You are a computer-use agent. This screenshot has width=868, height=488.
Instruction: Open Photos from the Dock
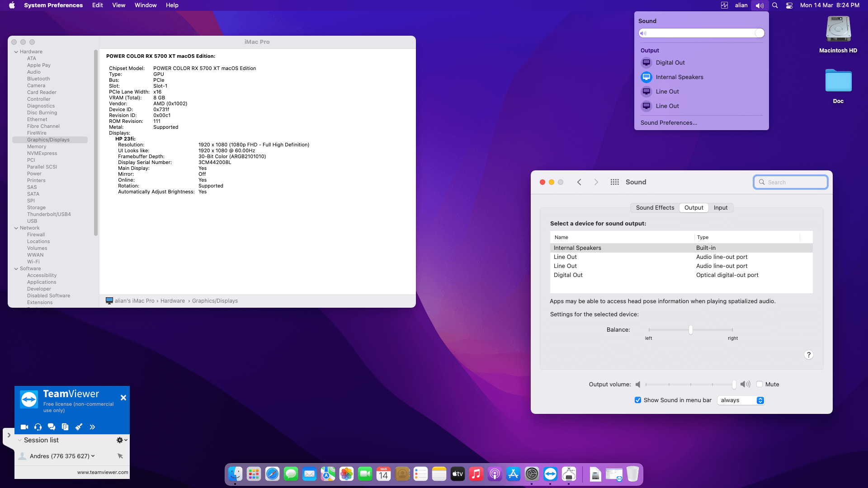pos(346,474)
